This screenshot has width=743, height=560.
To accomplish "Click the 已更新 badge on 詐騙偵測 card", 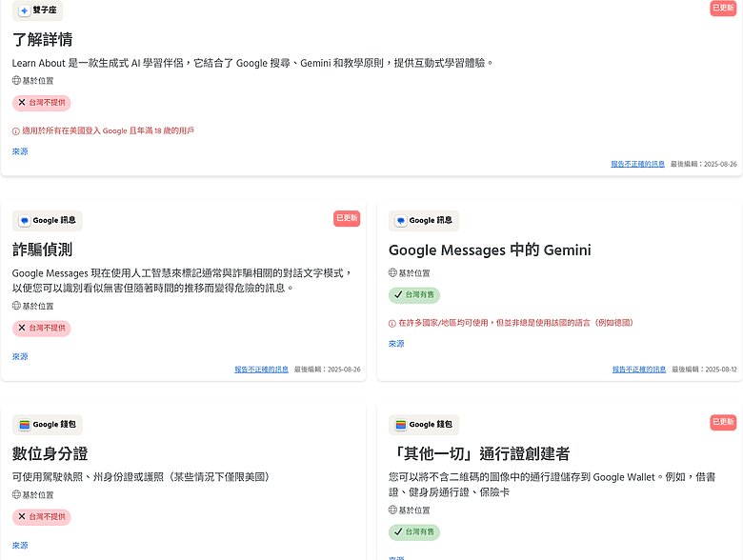I will click(347, 218).
